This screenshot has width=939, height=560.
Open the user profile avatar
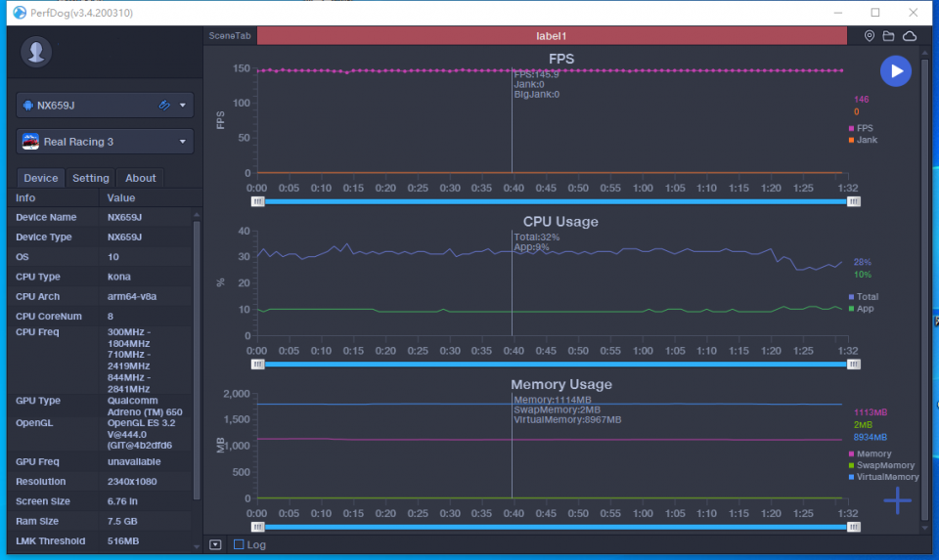click(x=36, y=52)
